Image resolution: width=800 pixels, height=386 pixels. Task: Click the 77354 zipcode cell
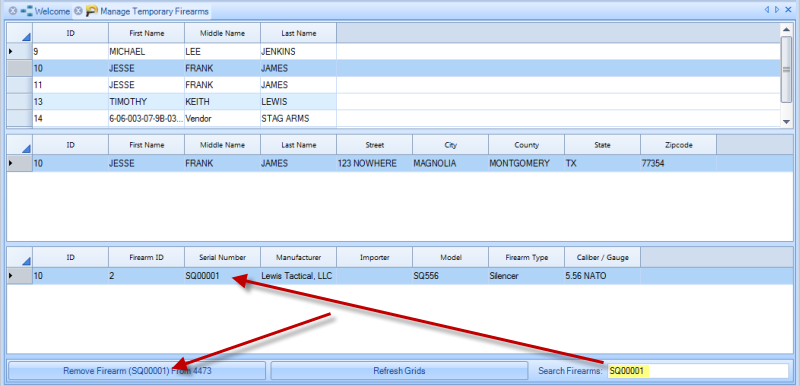click(x=679, y=164)
